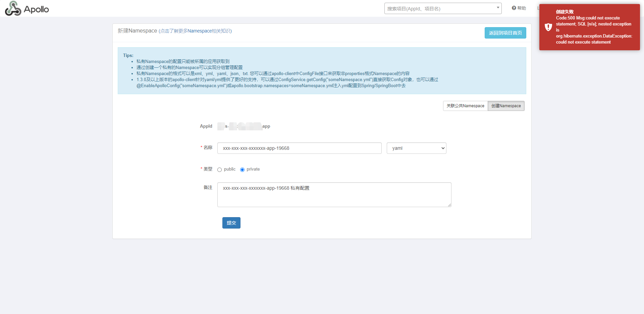The width and height of the screenshot is (644, 314).
Task: Click the namespace 名称 input field
Action: [299, 148]
